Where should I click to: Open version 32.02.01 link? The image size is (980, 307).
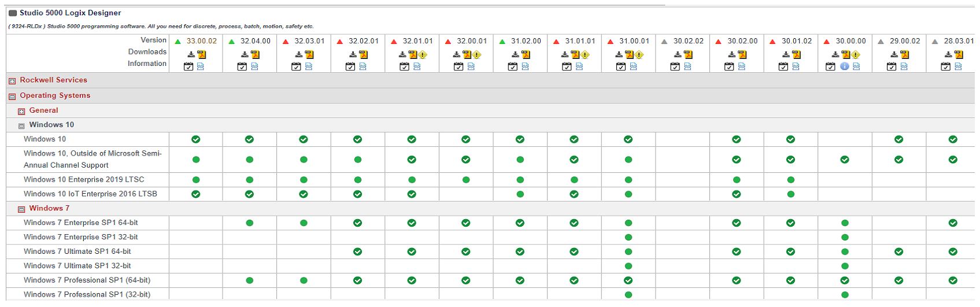click(x=364, y=41)
